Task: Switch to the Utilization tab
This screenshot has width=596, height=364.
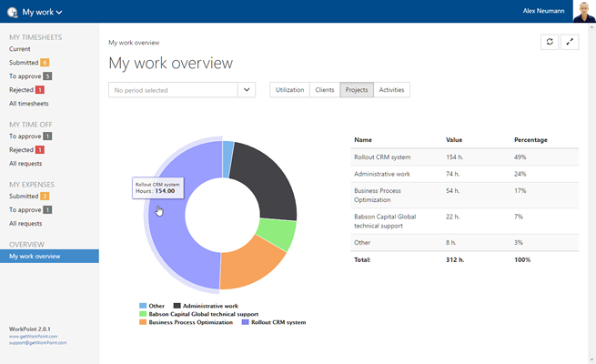Action: [289, 90]
